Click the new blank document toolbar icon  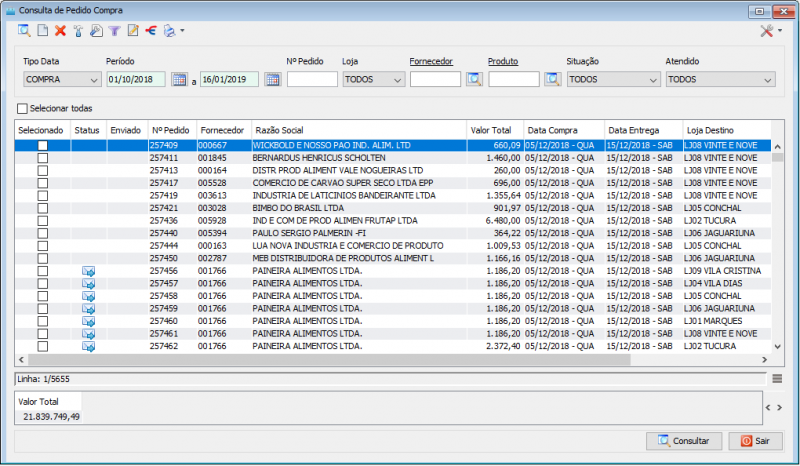(42, 31)
